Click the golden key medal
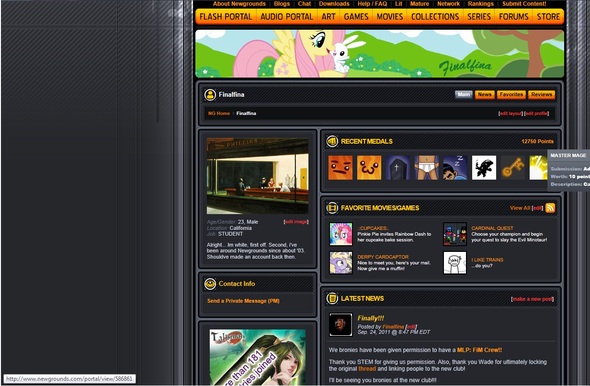590x386 pixels. (x=512, y=167)
